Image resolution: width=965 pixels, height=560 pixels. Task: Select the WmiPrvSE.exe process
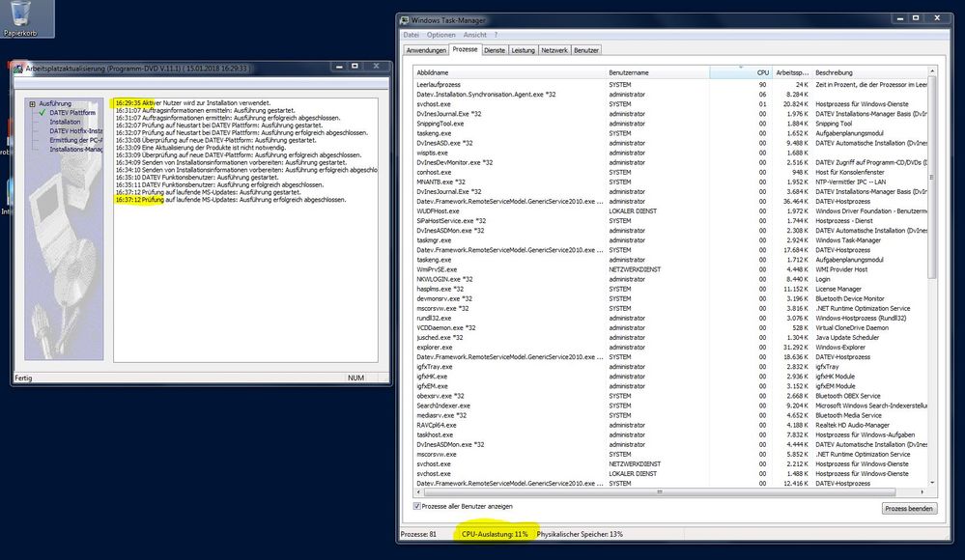tap(670, 269)
